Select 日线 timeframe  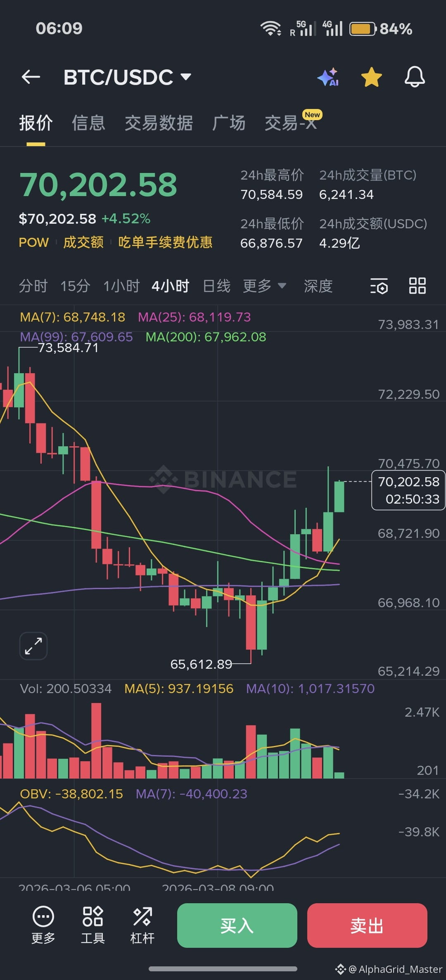tap(217, 286)
